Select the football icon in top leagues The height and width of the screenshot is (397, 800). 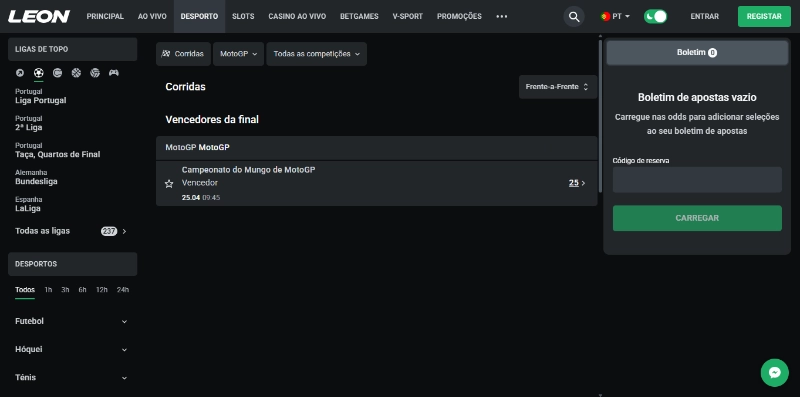tap(39, 73)
